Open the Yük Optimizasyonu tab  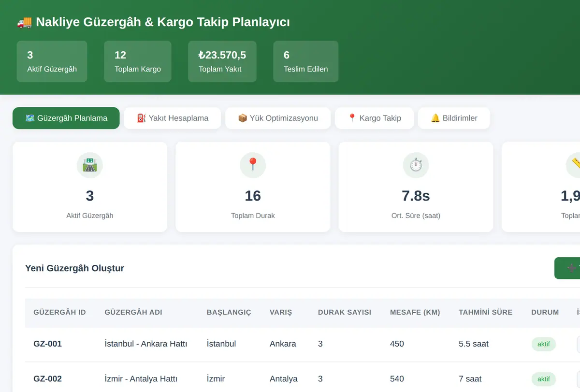278,118
